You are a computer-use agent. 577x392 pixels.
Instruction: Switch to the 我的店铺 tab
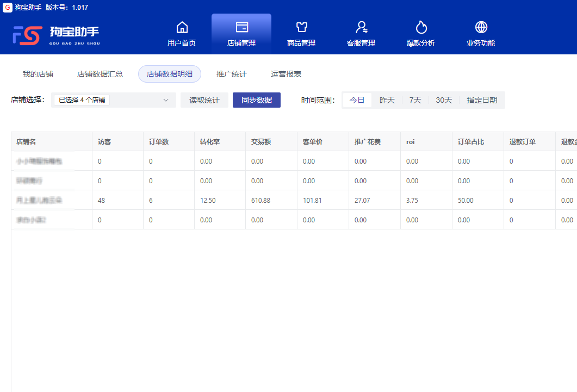(38, 74)
